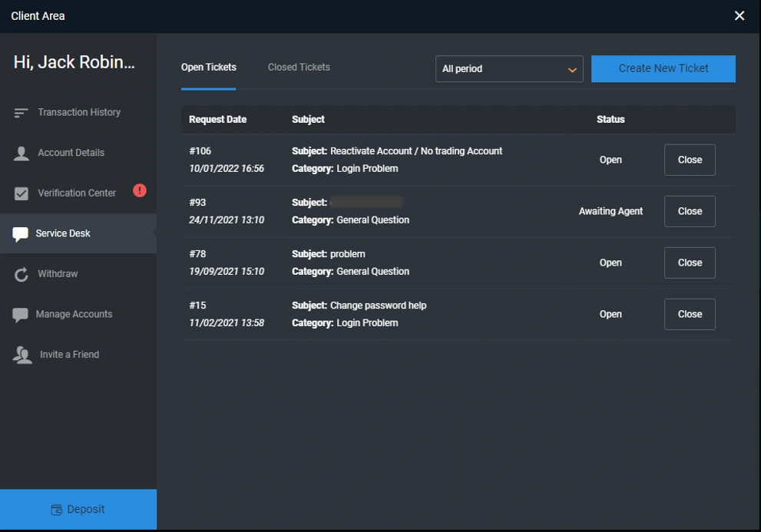Select the ticket number #106

(x=200, y=151)
